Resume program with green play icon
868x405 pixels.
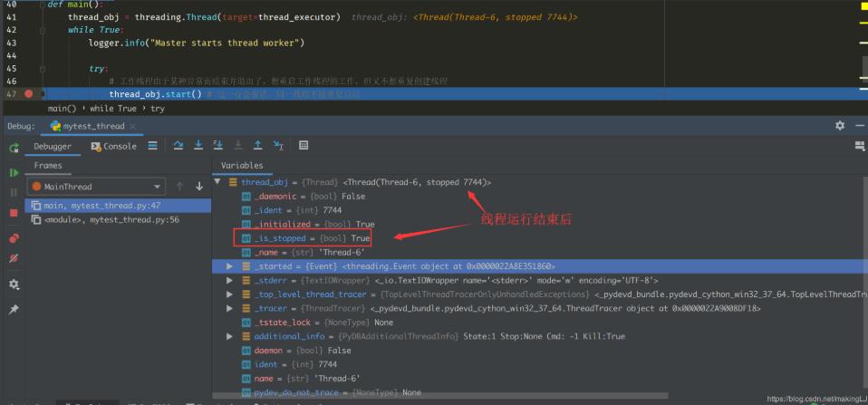[14, 173]
